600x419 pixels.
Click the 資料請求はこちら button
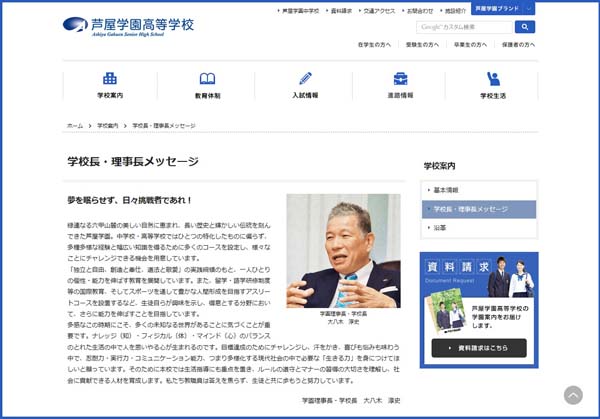point(478,348)
